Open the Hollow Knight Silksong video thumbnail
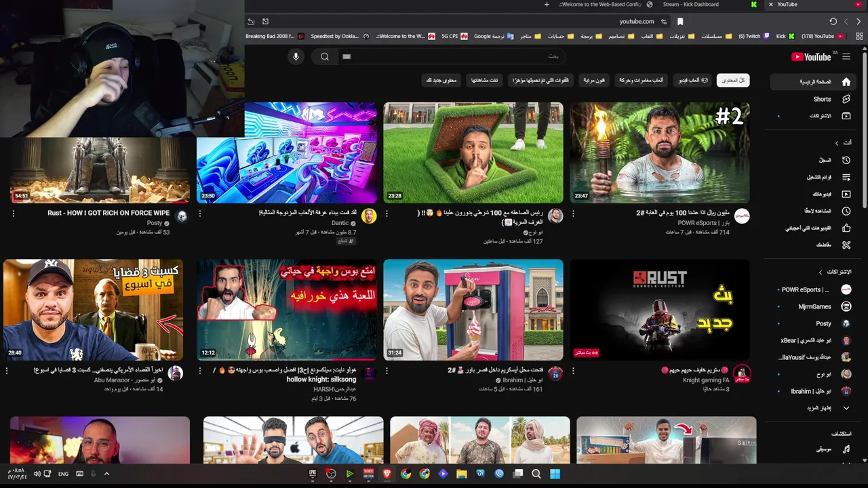Viewport: 868px width, 488px height. pyautogui.click(x=287, y=310)
